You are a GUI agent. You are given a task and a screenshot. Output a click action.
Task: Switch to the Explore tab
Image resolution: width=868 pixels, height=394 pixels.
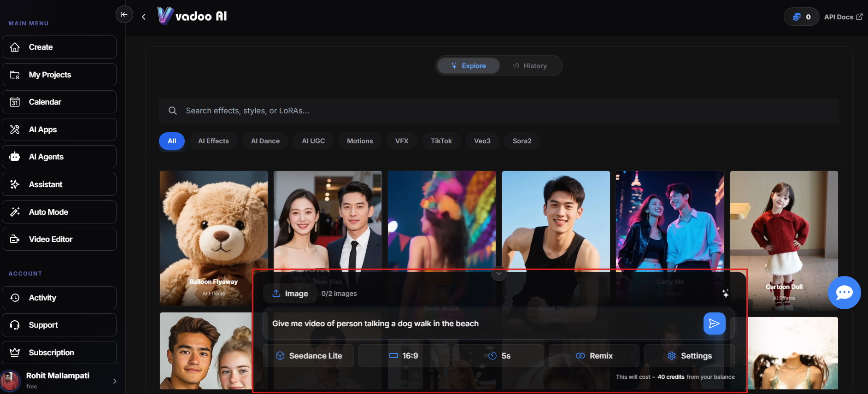tap(469, 66)
